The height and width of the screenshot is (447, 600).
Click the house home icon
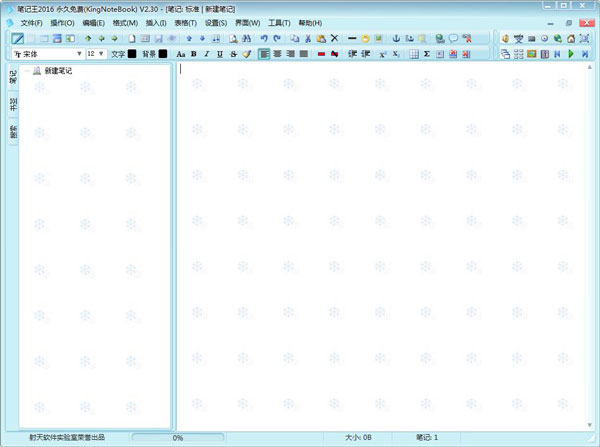571,38
